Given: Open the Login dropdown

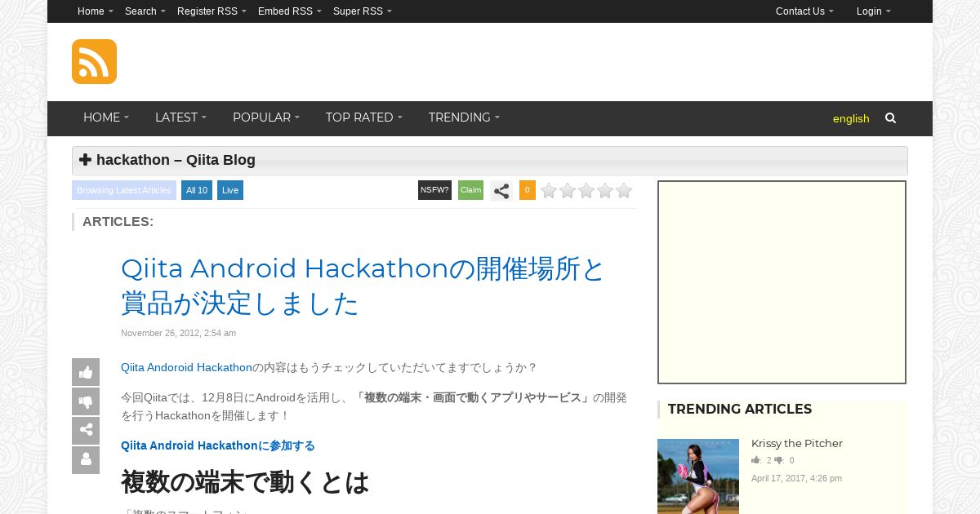Looking at the screenshot, I should coord(874,11).
